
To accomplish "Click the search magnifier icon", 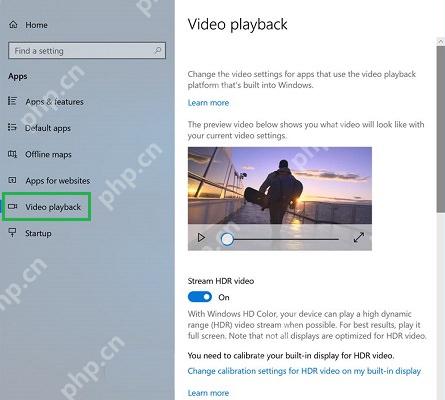I will [x=157, y=51].
